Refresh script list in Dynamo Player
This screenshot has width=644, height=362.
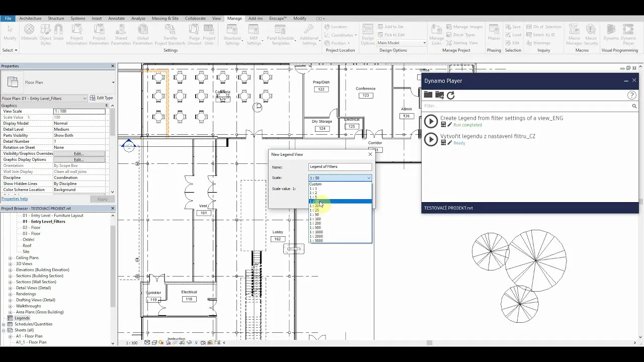451,95
